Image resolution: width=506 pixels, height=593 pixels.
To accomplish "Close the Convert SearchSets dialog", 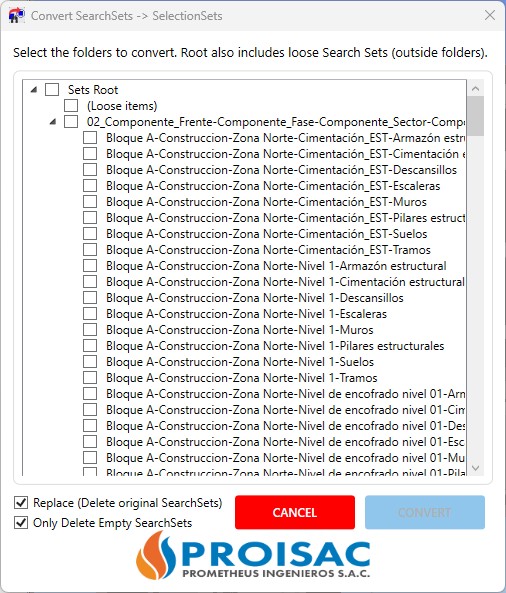I will [490, 16].
